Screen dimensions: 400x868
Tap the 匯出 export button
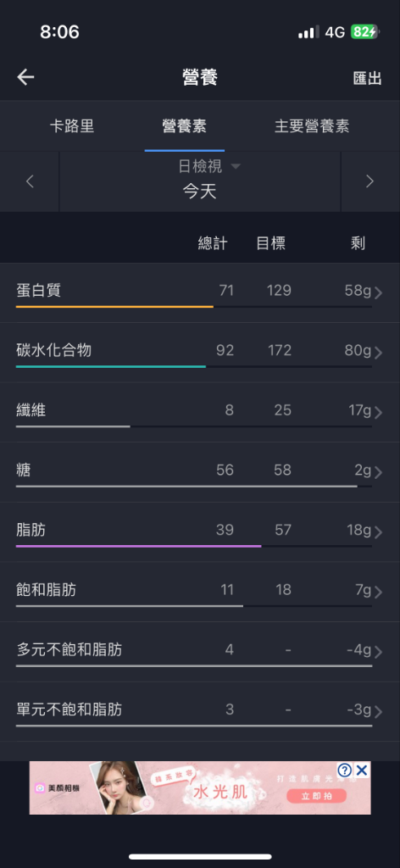click(367, 78)
